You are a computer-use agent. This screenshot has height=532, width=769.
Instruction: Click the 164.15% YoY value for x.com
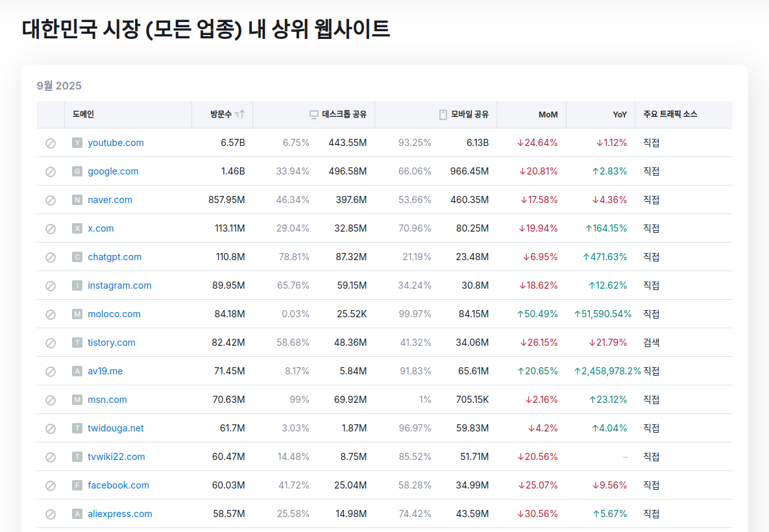(606, 228)
